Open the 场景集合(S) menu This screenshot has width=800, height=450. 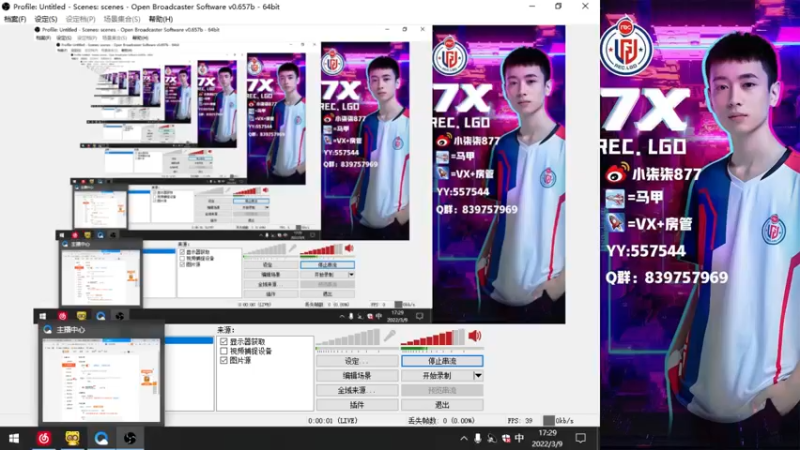tap(122, 19)
